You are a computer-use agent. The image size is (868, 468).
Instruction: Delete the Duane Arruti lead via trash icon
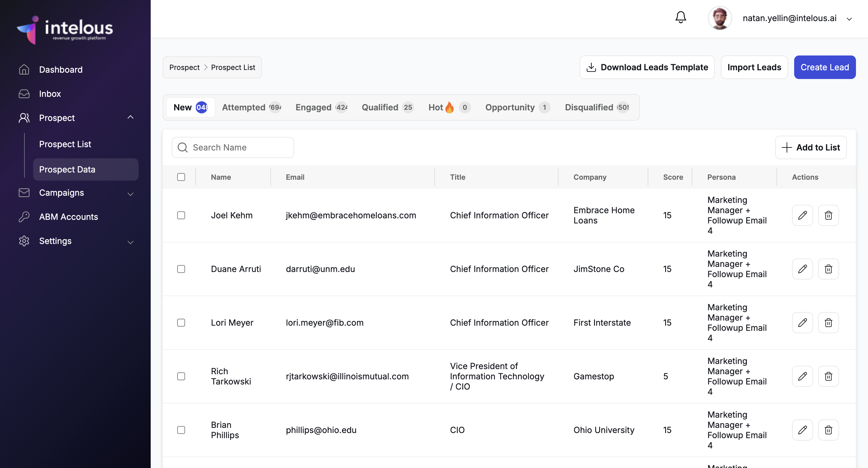[828, 269]
